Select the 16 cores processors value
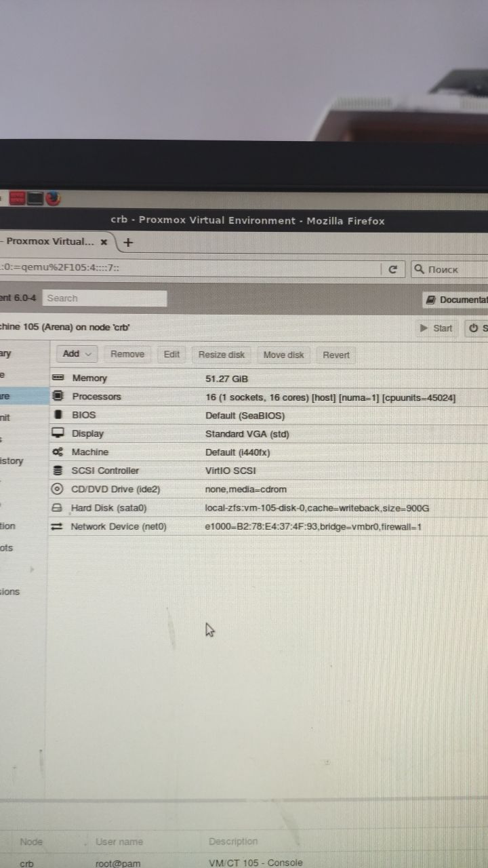This screenshot has width=488, height=868. [331, 397]
